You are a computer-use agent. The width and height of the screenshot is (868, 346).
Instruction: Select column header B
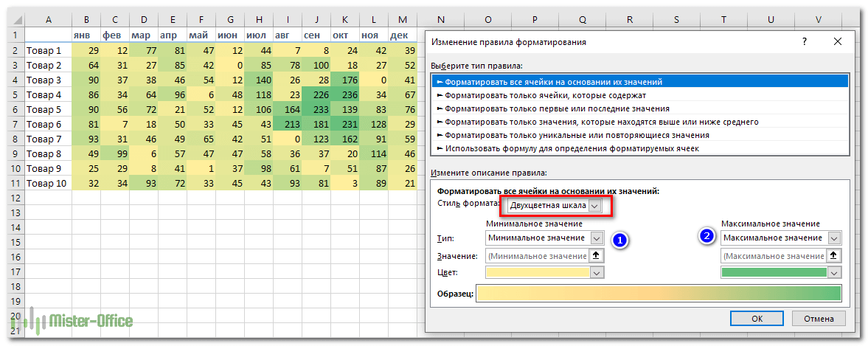click(87, 21)
